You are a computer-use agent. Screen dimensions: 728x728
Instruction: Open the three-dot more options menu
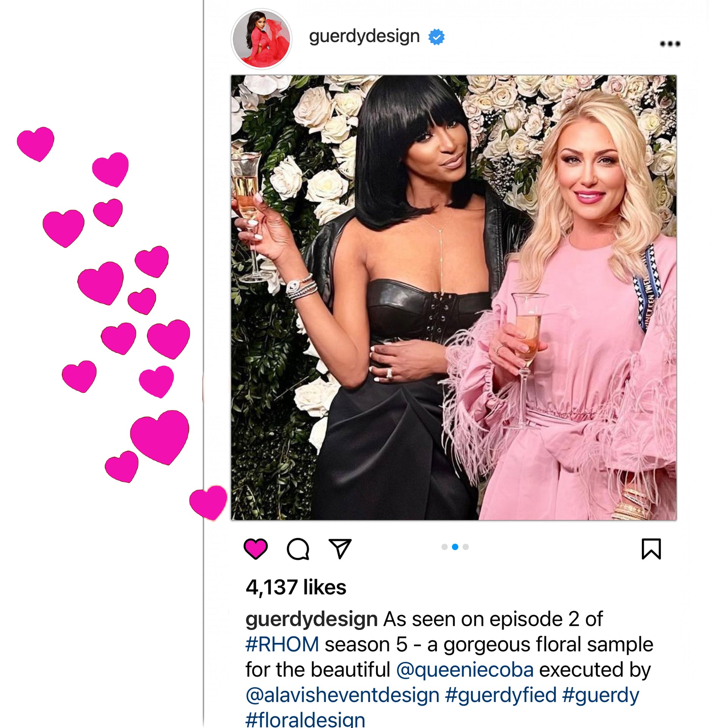(670, 44)
